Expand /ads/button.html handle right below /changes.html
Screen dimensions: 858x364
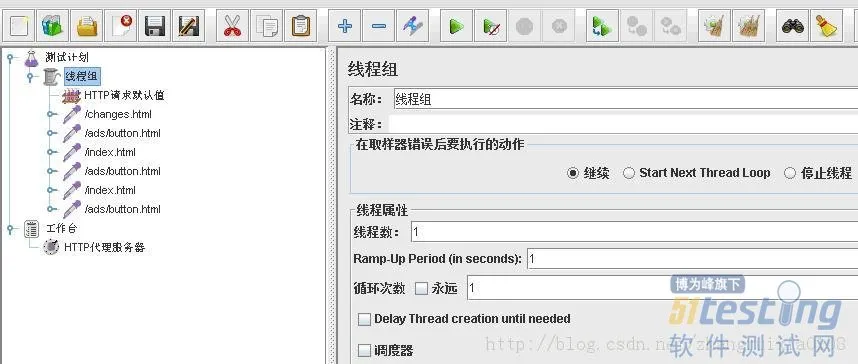[x=50, y=134]
